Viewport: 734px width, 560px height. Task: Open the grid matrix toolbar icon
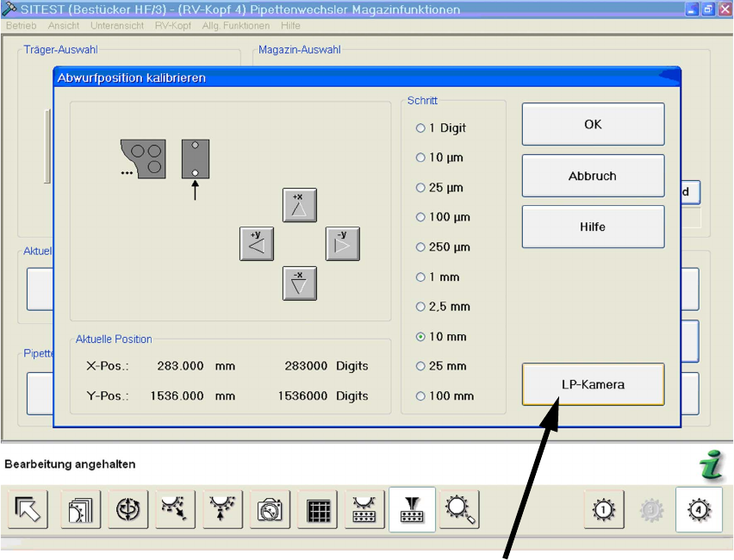pyautogui.click(x=318, y=510)
